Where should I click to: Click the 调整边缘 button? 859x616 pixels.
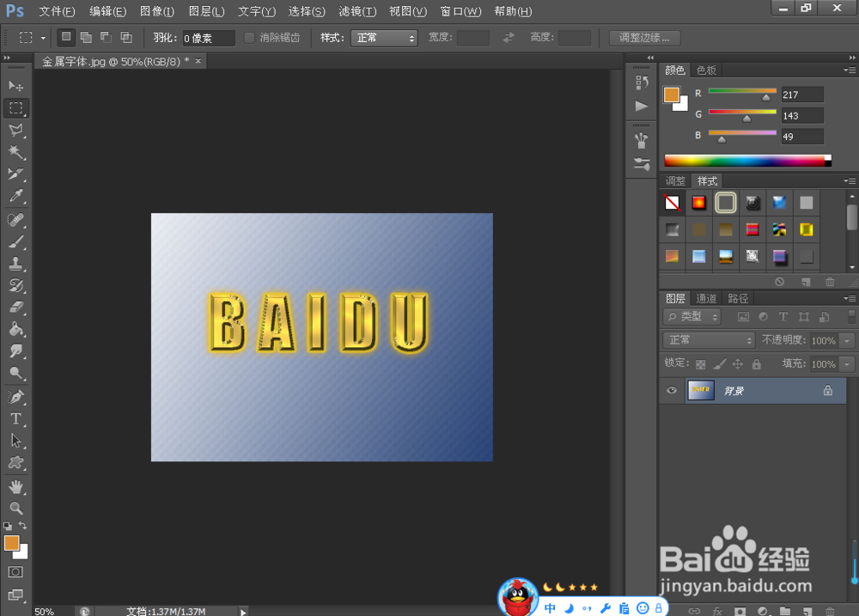point(645,38)
